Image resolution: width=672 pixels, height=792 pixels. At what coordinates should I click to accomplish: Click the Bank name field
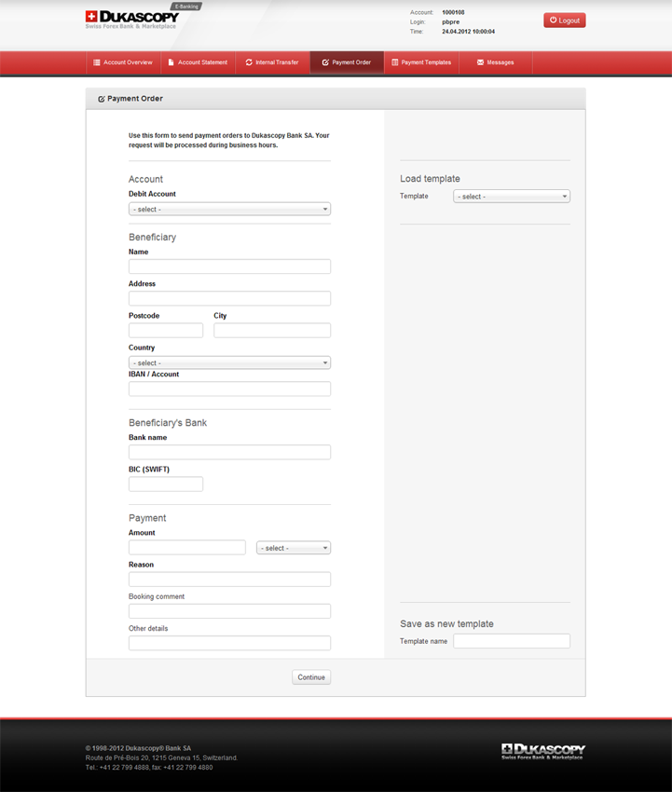[229, 452]
